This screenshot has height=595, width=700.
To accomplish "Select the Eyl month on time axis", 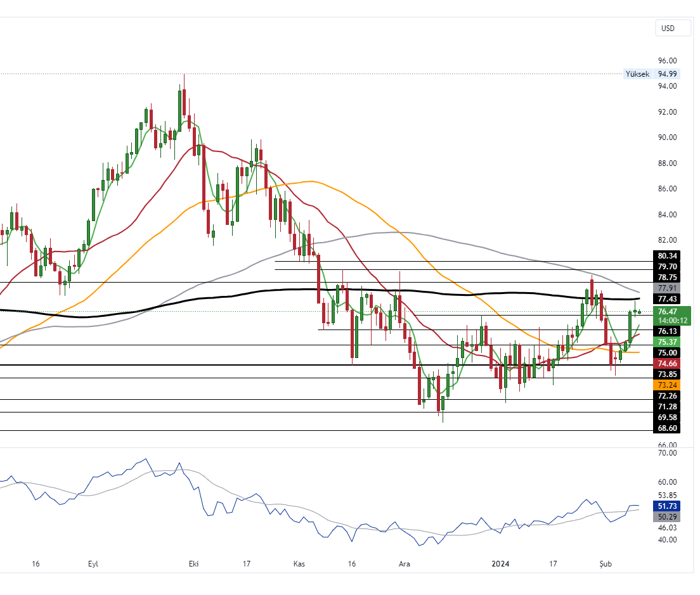I will pos(93,563).
